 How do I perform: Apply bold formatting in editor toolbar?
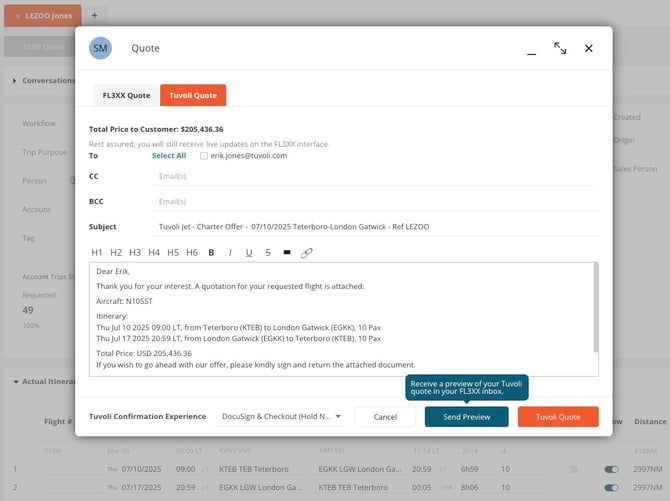coord(211,253)
